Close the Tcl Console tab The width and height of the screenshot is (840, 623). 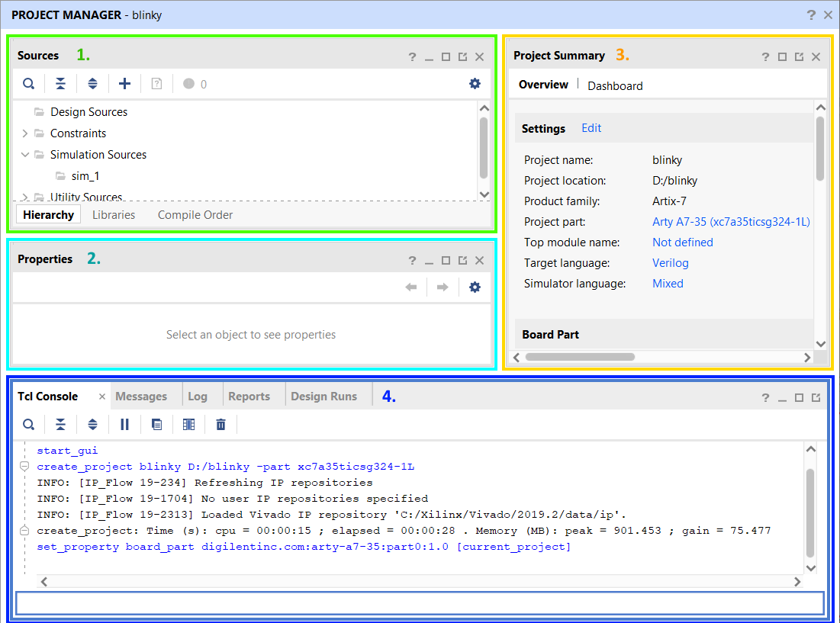click(x=101, y=397)
